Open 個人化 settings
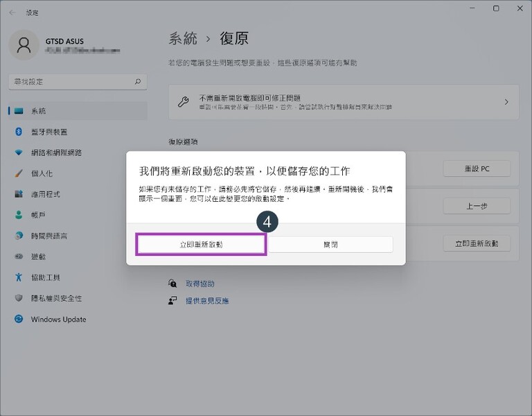This screenshot has width=532, height=416. point(78,173)
